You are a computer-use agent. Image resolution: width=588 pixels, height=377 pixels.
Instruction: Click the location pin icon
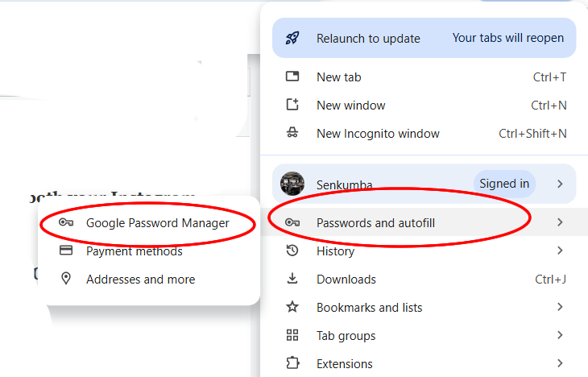(67, 280)
